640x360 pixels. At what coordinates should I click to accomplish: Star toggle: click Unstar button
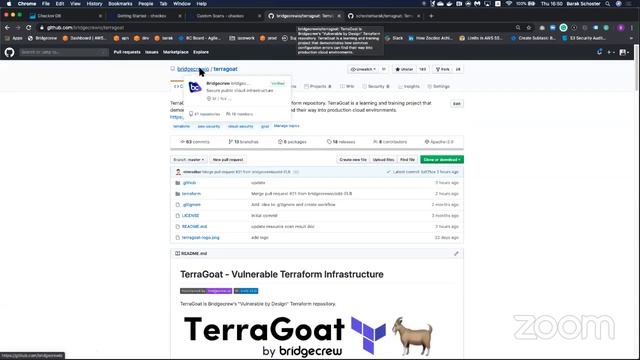(x=404, y=69)
